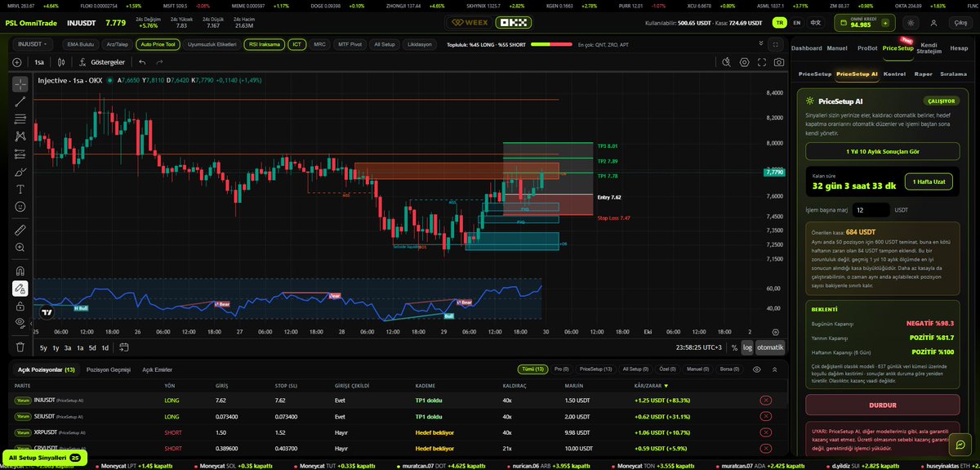Viewport: 980px width, 470px height.
Task: Toggle the EMA Bulutu indicator
Action: pos(79,43)
